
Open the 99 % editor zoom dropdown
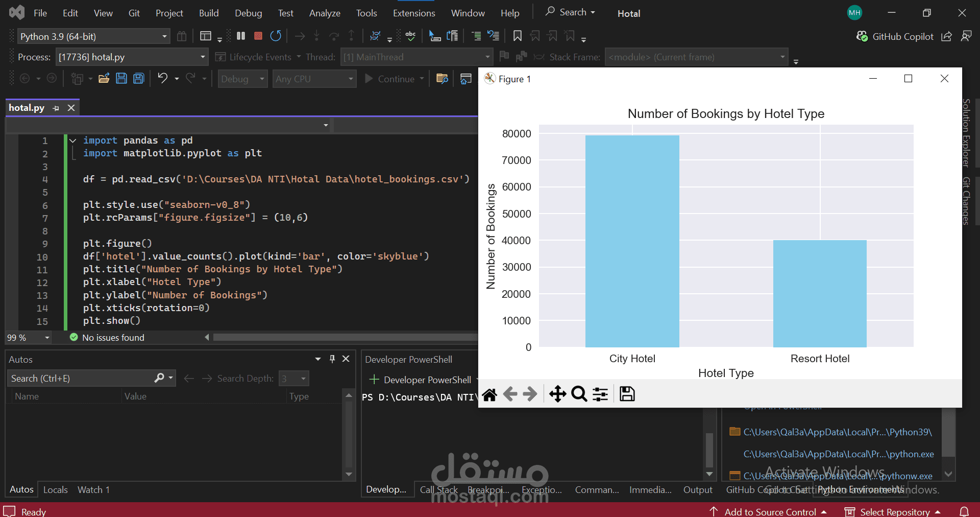click(47, 338)
